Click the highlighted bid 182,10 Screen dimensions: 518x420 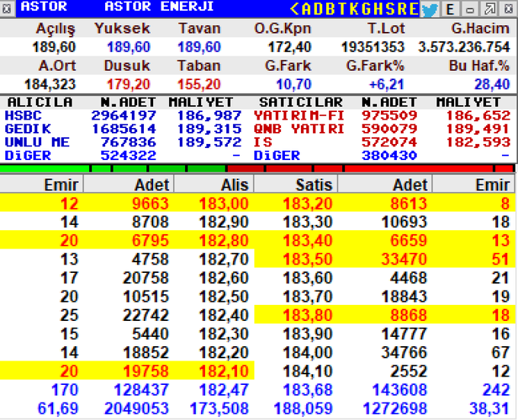pos(224,371)
